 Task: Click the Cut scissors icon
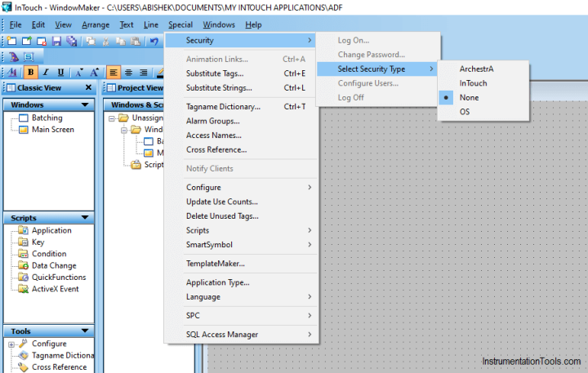[x=106, y=41]
